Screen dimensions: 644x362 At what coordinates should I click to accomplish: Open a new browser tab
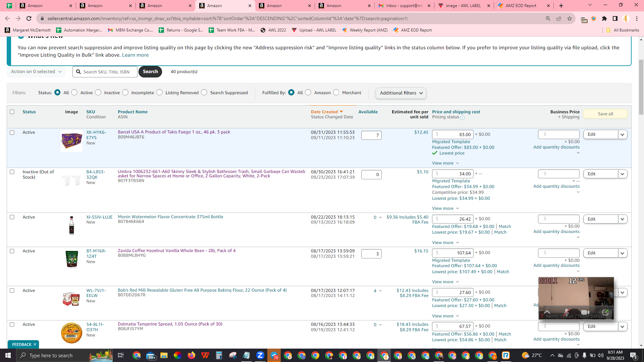(x=561, y=6)
